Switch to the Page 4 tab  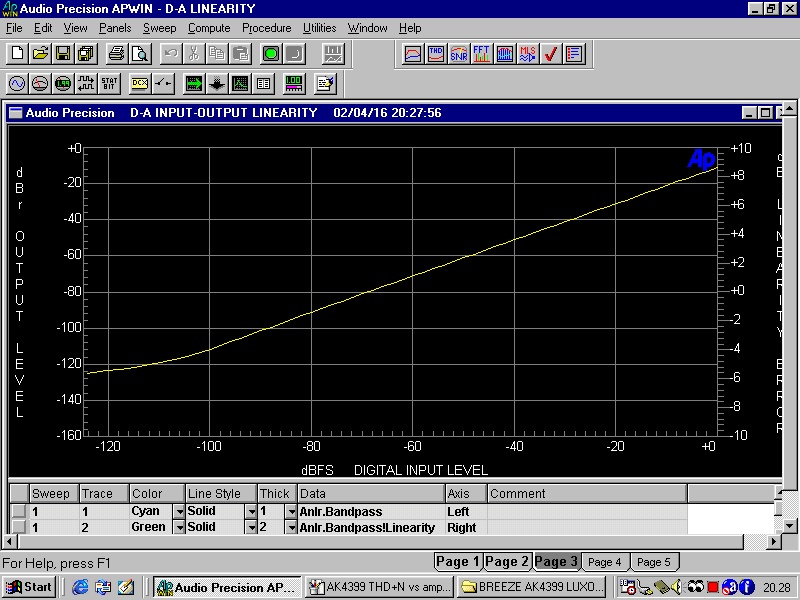(605, 562)
